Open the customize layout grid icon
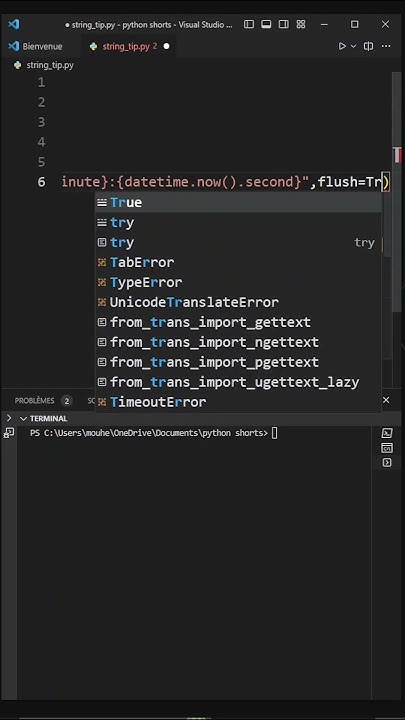The height and width of the screenshot is (720, 405). [x=301, y=24]
